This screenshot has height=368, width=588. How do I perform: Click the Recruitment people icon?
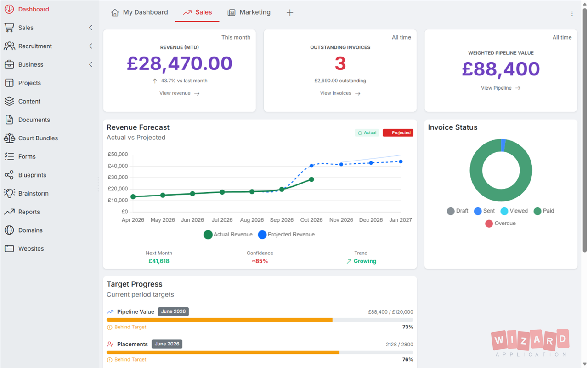coord(9,46)
